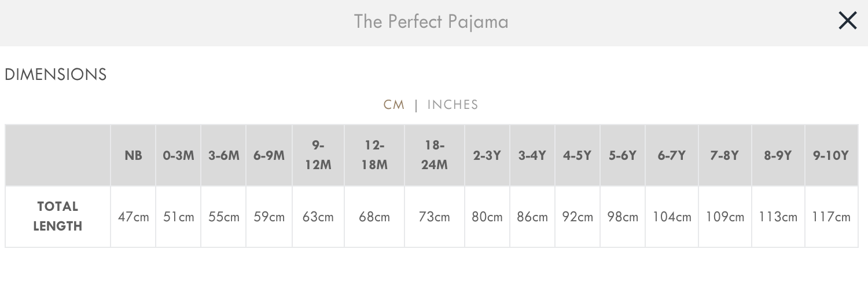Select the 6-9M size header
This screenshot has width=868, height=285.
point(269,155)
